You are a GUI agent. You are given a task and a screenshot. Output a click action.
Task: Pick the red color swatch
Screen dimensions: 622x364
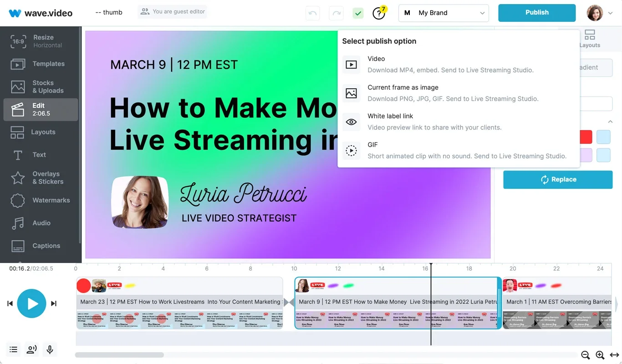tap(585, 136)
